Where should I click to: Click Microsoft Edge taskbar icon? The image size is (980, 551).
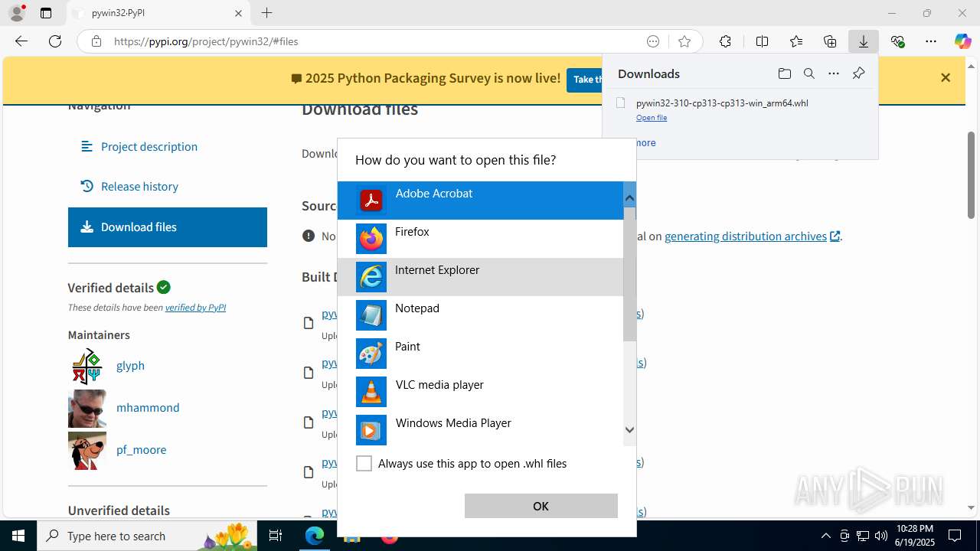[x=315, y=536]
